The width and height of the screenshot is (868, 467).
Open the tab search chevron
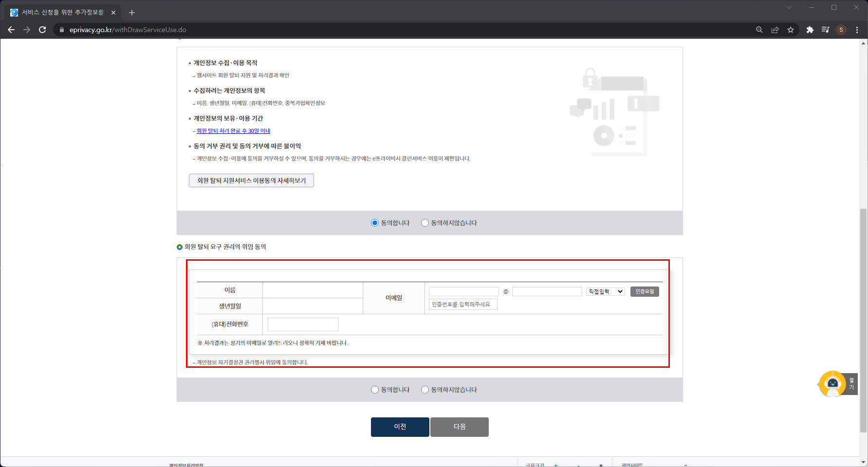(789, 7)
